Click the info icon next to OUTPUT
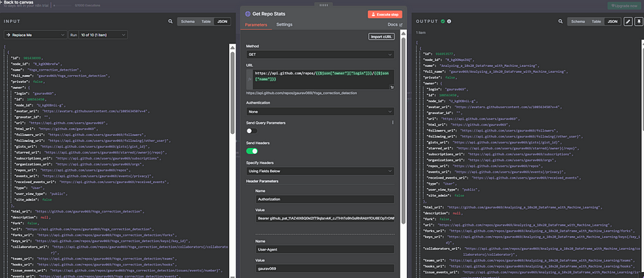 pos(449,21)
